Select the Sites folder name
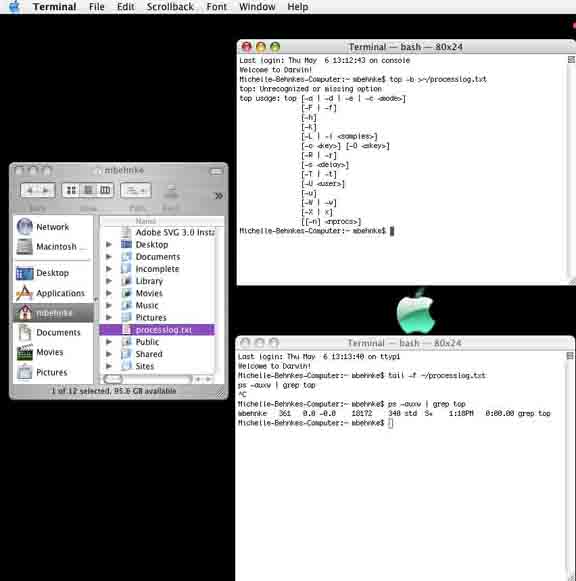Viewport: 576px width, 581px height. tap(145, 366)
